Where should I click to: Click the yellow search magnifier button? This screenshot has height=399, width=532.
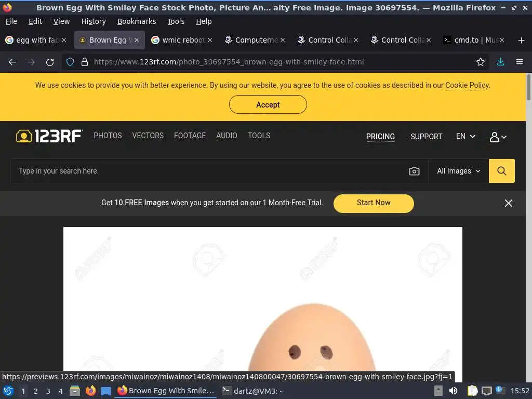pos(501,171)
